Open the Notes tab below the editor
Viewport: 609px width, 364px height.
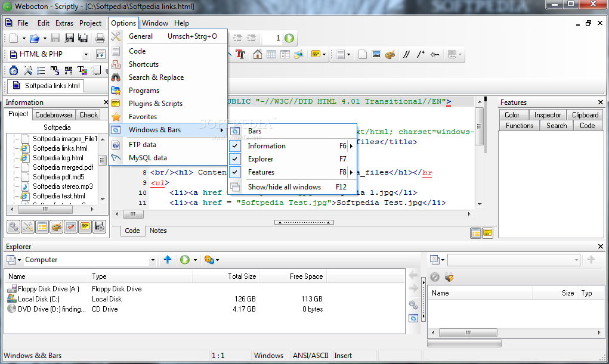(x=158, y=231)
